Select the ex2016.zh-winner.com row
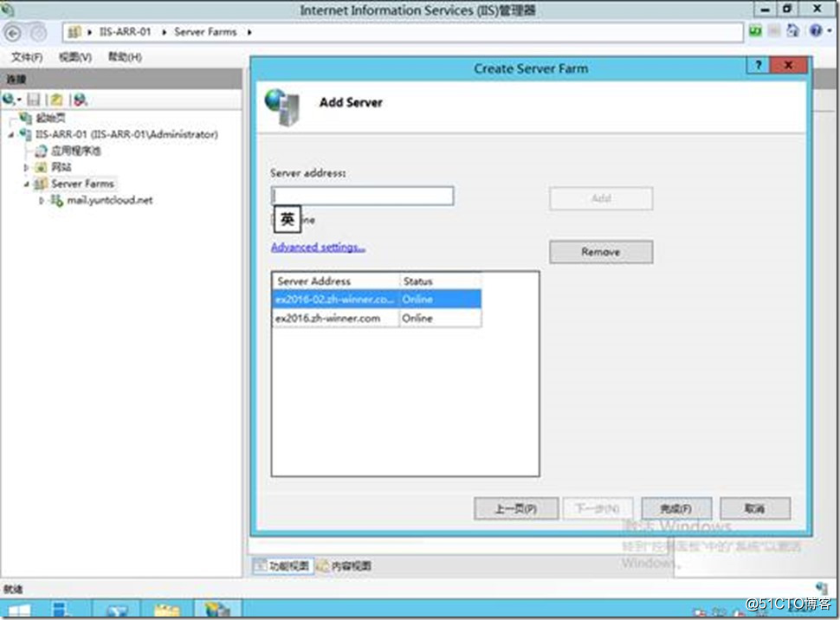840x620 pixels. click(x=378, y=318)
